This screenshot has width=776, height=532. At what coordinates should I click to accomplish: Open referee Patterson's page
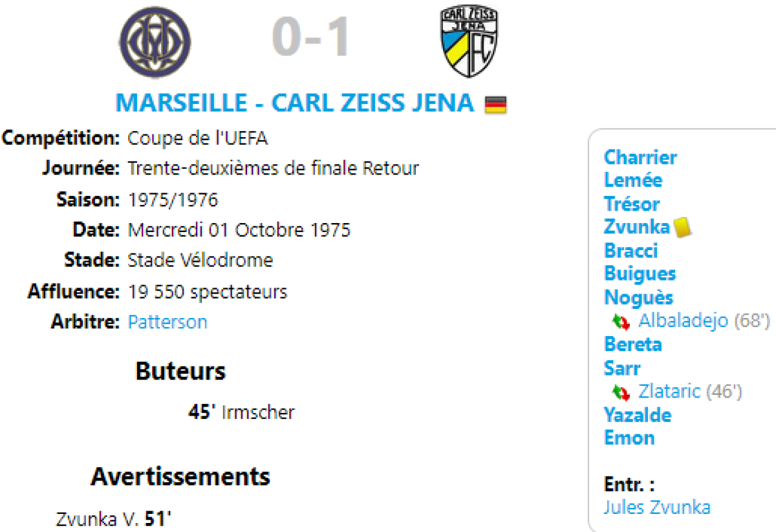tap(167, 322)
